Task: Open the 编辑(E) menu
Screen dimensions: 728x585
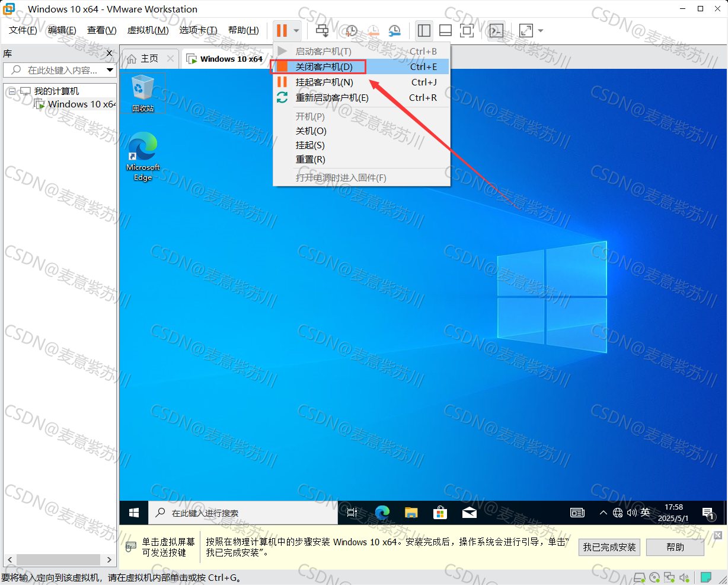Action: coord(62,30)
